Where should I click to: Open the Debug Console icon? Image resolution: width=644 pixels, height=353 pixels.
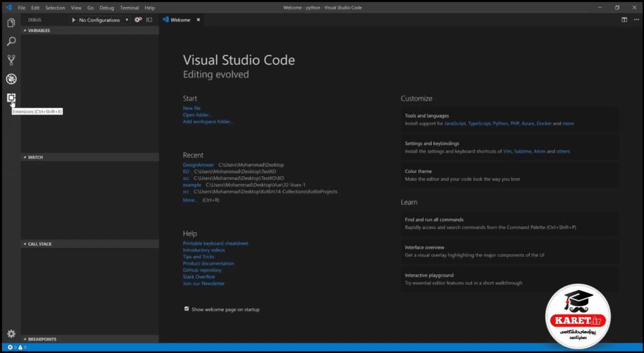pyautogui.click(x=150, y=20)
